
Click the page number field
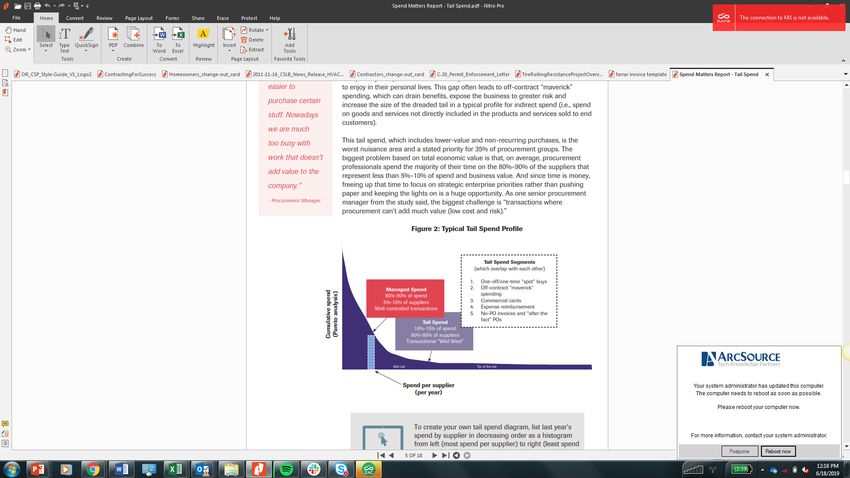tap(413, 455)
